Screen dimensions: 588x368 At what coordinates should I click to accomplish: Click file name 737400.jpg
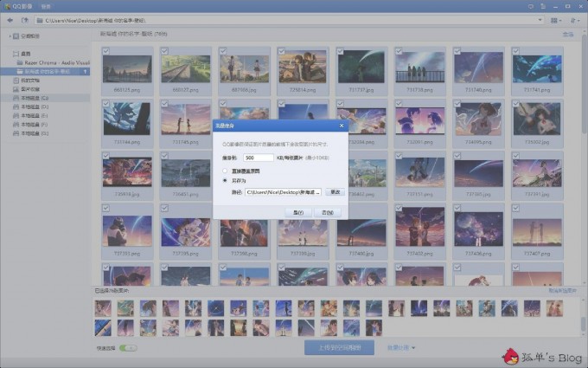click(x=361, y=254)
